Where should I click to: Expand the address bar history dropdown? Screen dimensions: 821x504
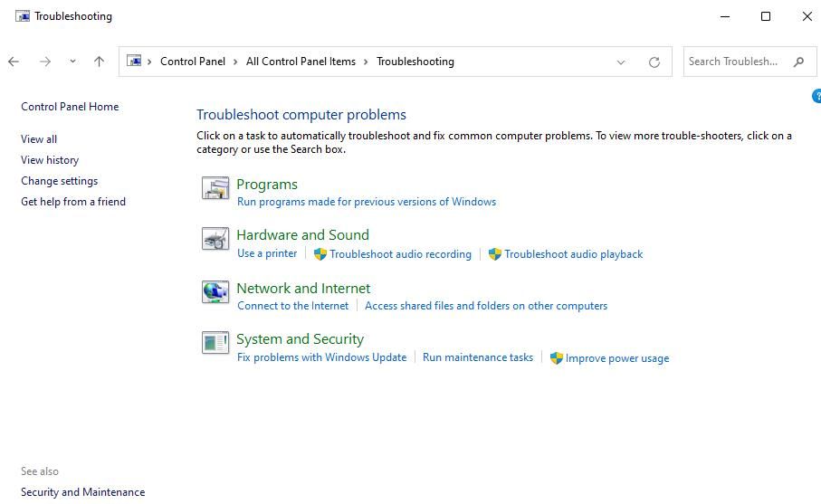pos(621,62)
